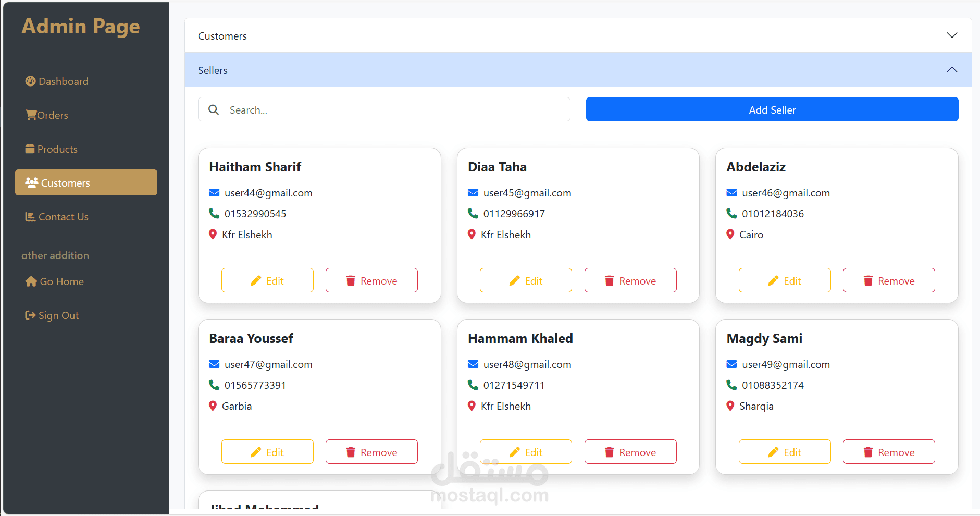Screen dimensions: 980x516
Task: Collapse the Sellers accordion chevron
Action: click(952, 70)
